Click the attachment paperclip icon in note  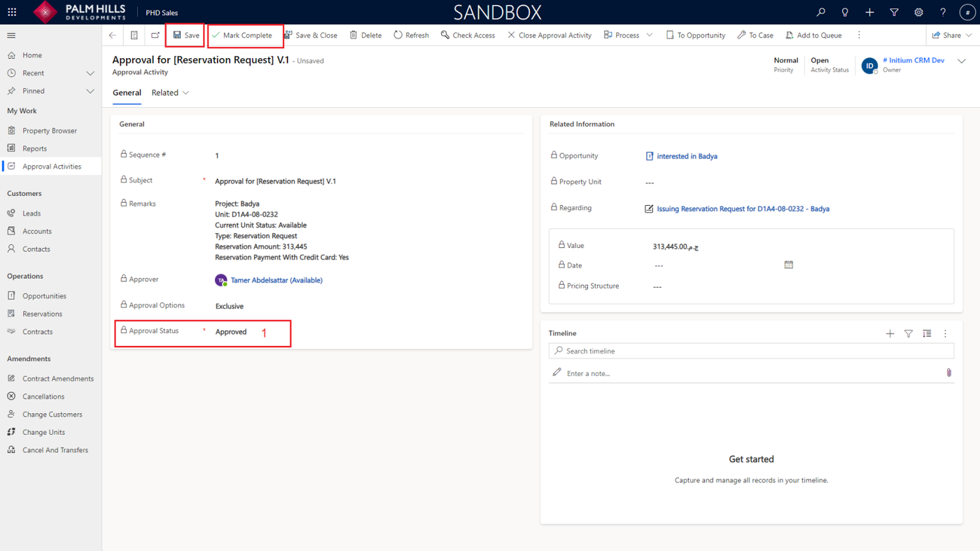[x=948, y=373]
